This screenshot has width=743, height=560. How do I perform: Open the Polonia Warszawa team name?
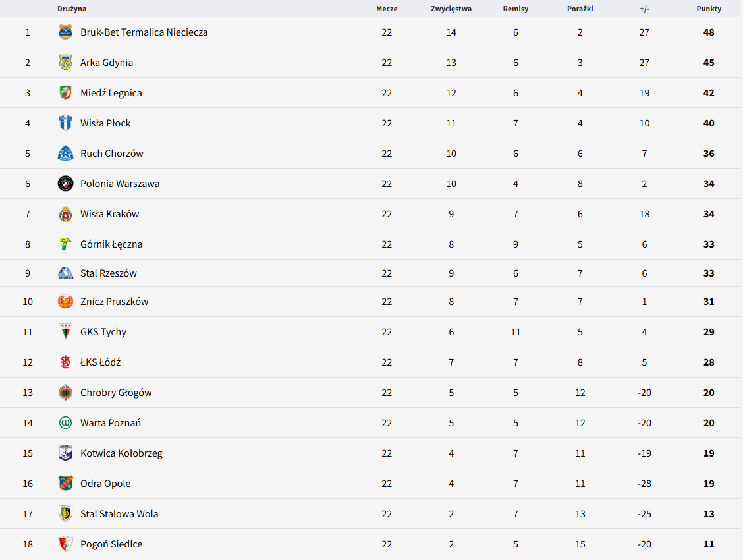[120, 184]
